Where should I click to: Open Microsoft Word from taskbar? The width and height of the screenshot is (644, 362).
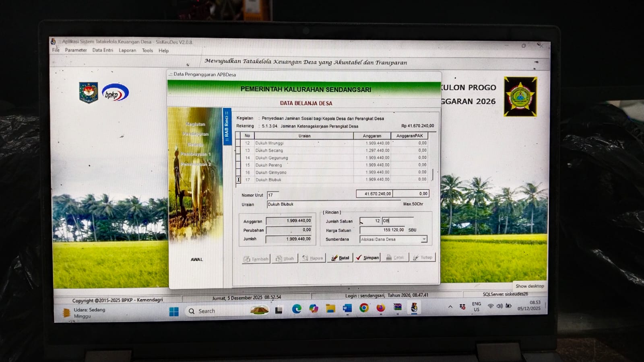click(x=347, y=309)
